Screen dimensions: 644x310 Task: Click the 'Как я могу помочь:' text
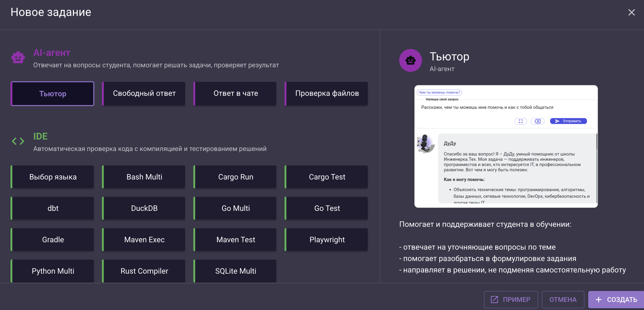(x=464, y=180)
